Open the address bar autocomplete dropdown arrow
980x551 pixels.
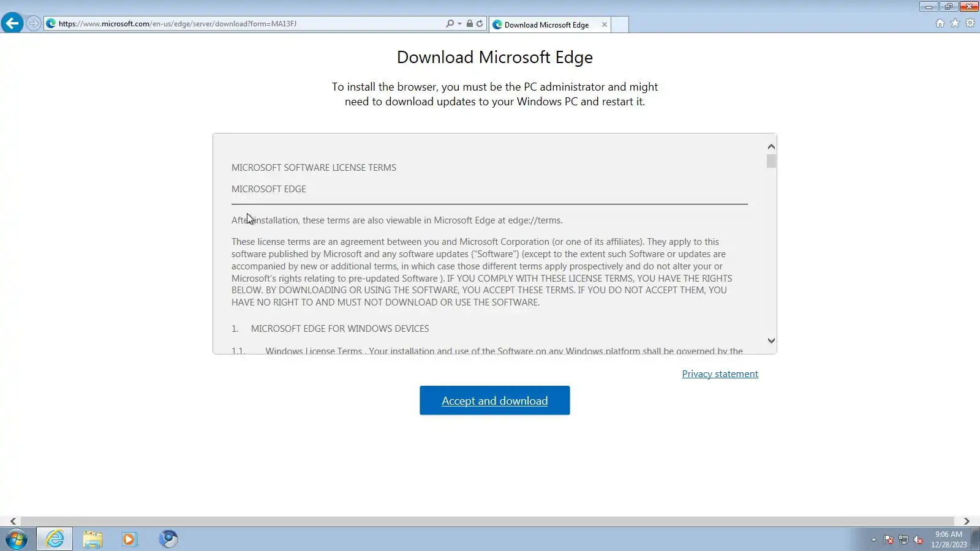(459, 24)
